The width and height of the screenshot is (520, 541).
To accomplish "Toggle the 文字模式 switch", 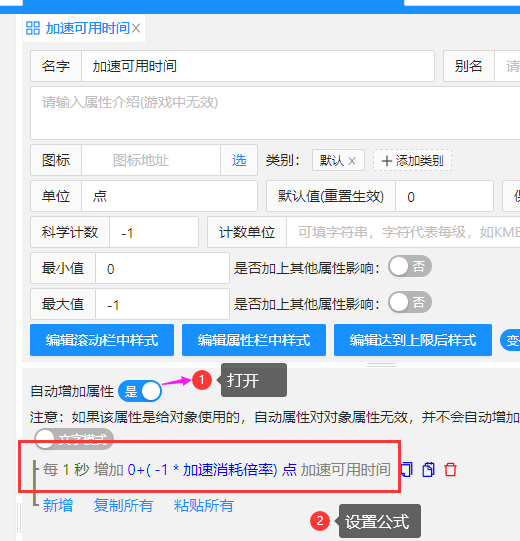I will pyautogui.click(x=74, y=438).
